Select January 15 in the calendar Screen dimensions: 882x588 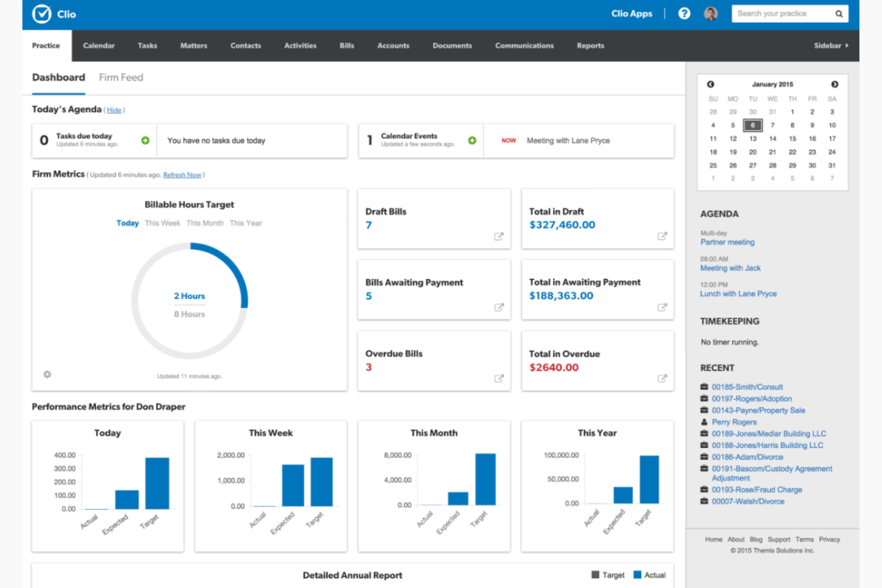tap(792, 139)
